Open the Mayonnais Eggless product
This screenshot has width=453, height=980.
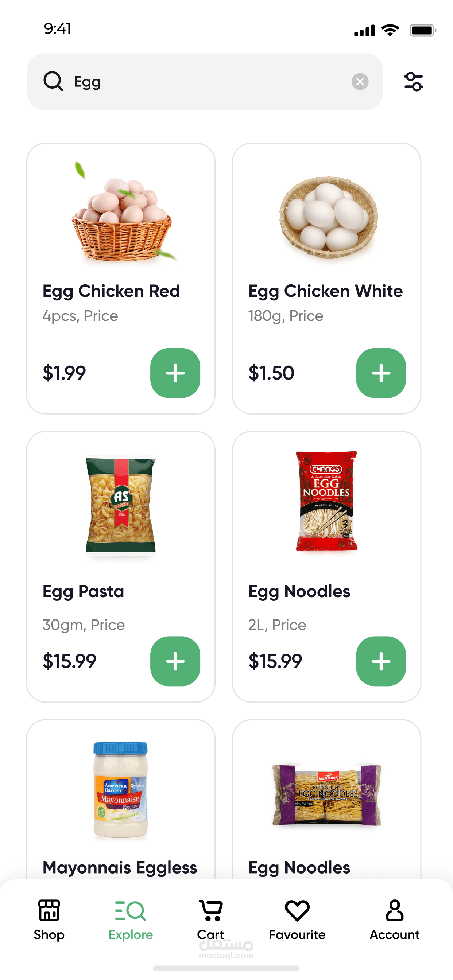point(120,867)
